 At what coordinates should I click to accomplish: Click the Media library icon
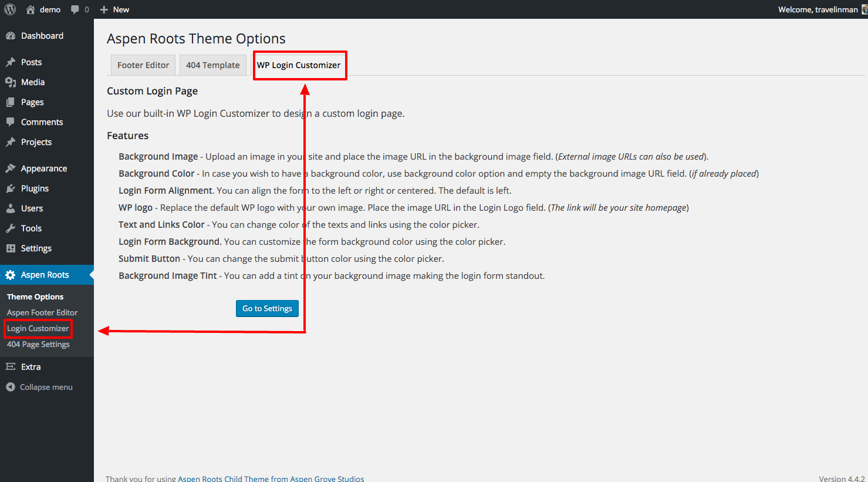pos(11,82)
